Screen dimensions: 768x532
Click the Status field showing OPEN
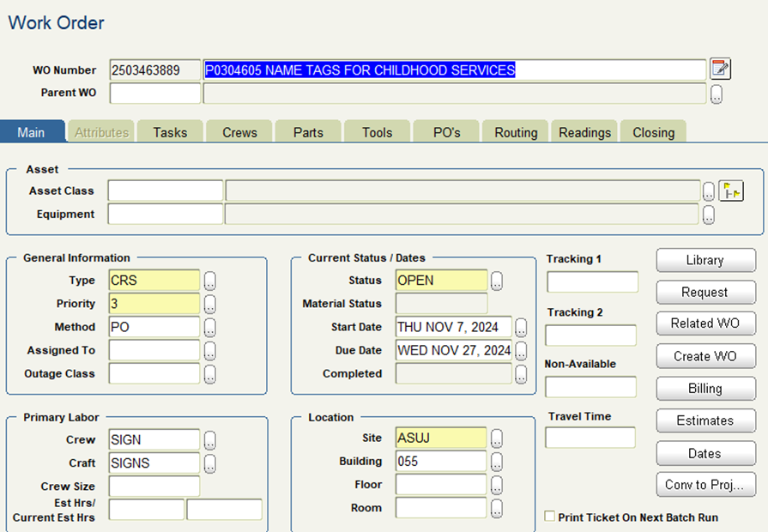click(441, 281)
